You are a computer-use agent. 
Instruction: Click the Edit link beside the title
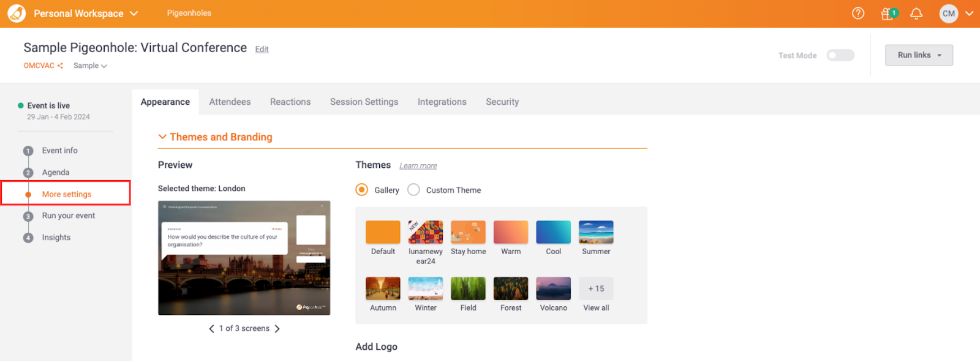coord(262,49)
